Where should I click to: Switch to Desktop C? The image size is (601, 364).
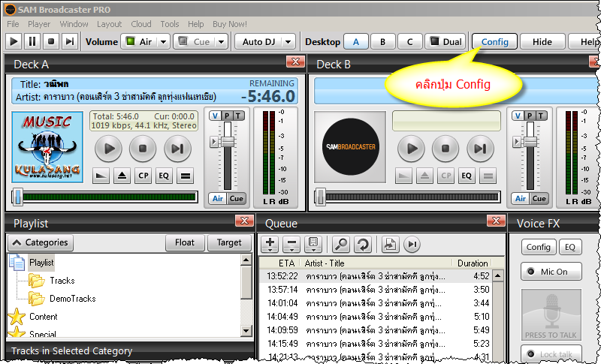pyautogui.click(x=409, y=41)
